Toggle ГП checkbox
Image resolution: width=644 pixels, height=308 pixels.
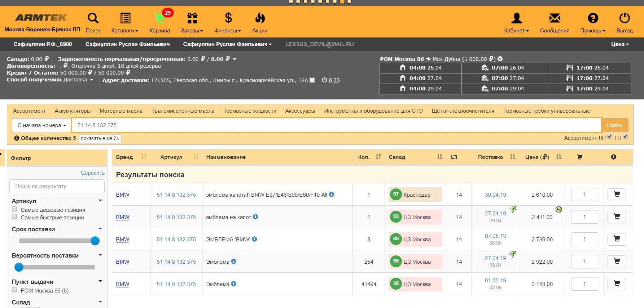click(x=625, y=137)
